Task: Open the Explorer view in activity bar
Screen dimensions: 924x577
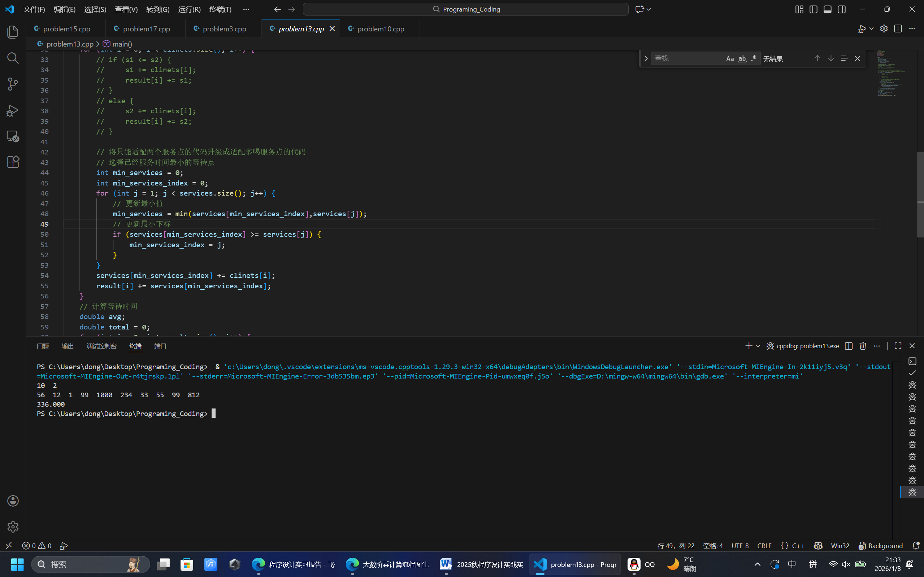Action: [x=13, y=32]
